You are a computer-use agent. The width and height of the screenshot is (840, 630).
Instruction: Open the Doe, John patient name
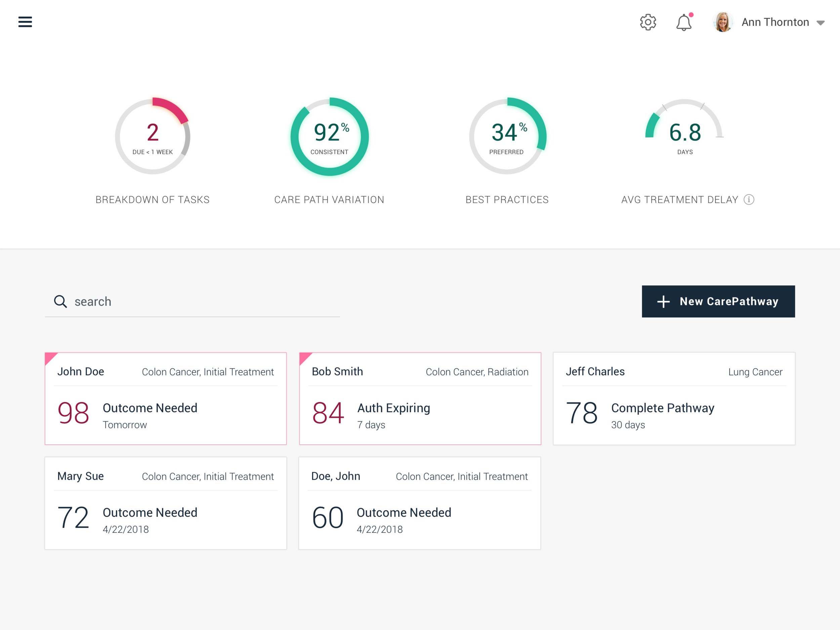tap(336, 476)
